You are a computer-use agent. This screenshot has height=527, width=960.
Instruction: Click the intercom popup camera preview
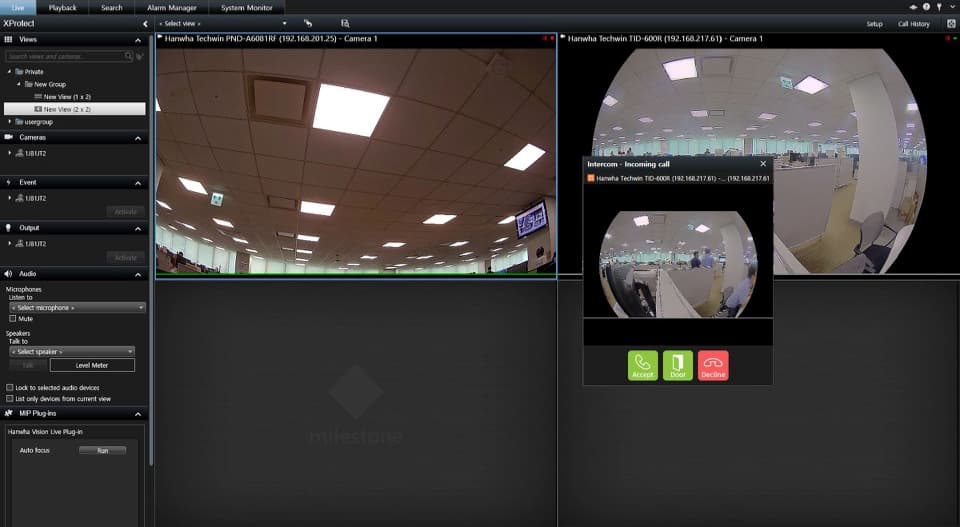point(678,264)
